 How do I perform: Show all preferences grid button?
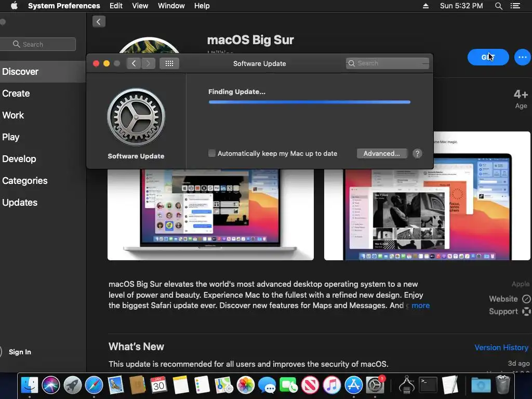pos(169,63)
